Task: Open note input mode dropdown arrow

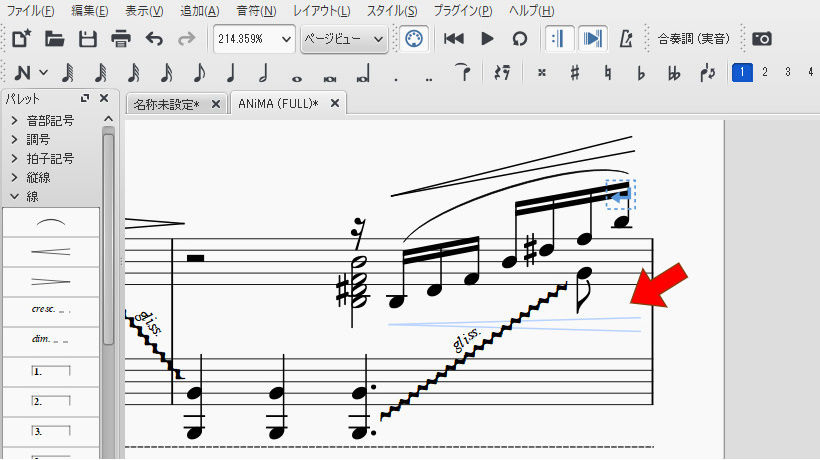Action: pyautogui.click(x=44, y=73)
